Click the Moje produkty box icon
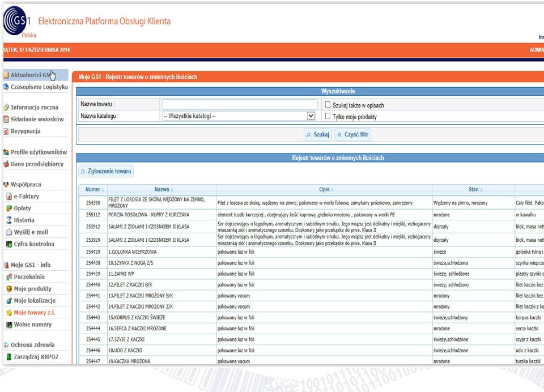 pyautogui.click(x=10, y=289)
